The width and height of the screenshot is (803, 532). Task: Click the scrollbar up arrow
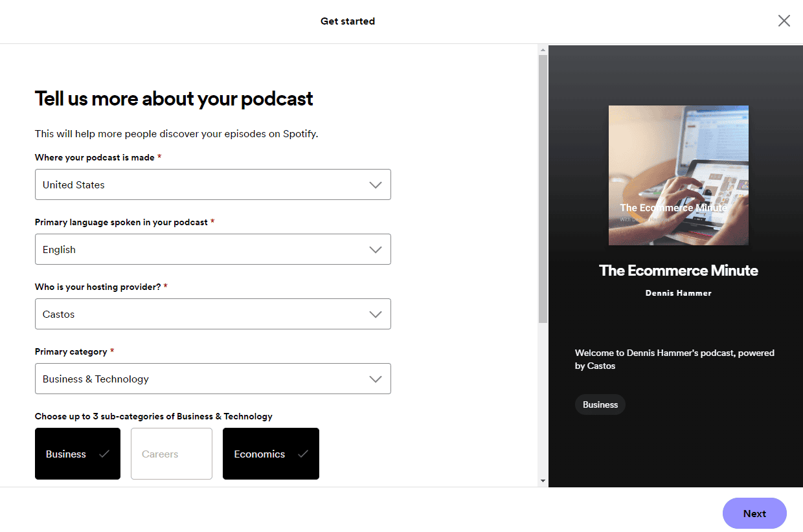coord(543,50)
